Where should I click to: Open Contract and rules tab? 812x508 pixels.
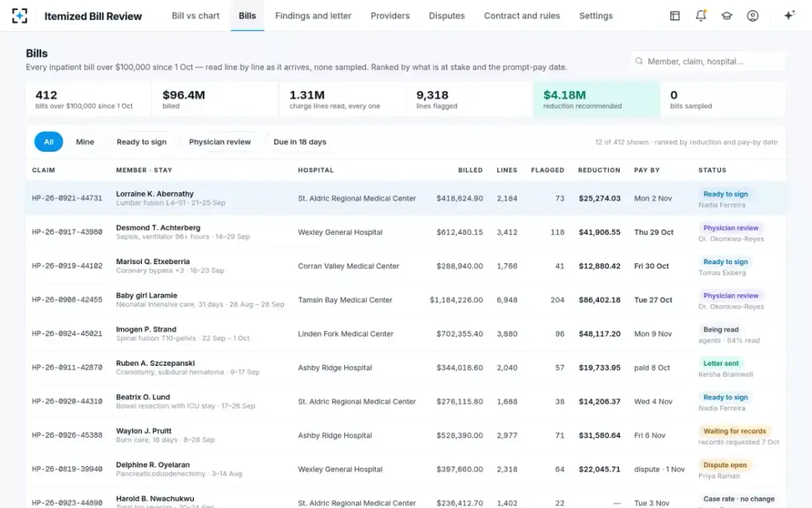pyautogui.click(x=522, y=16)
